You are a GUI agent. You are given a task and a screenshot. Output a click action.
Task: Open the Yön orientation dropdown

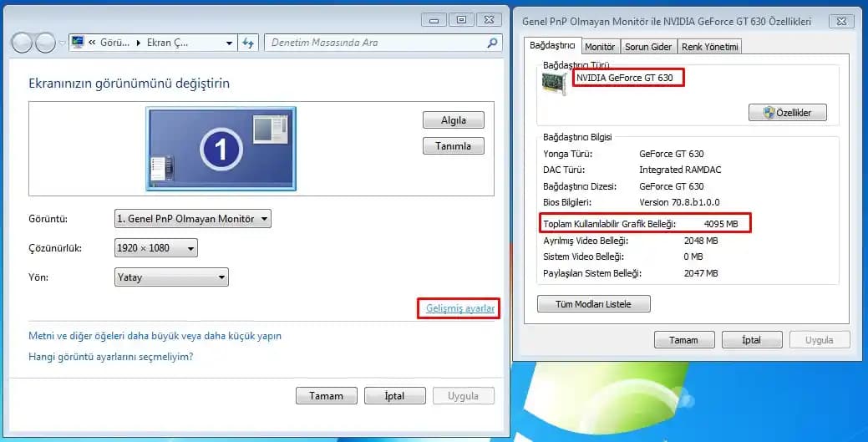171,277
